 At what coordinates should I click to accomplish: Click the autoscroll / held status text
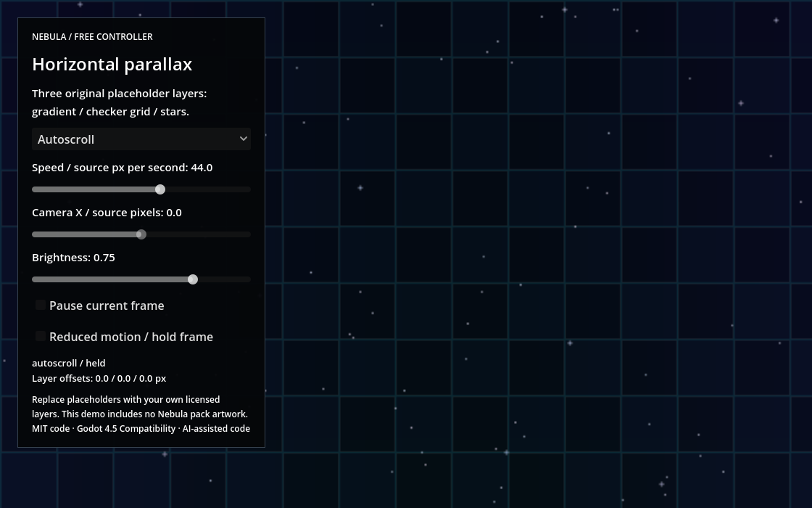click(x=68, y=363)
